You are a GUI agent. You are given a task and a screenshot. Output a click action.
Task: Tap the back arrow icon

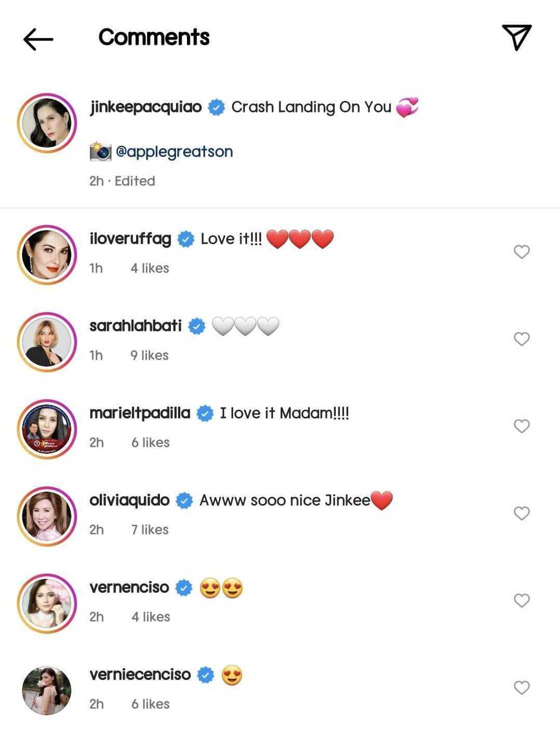pyautogui.click(x=38, y=39)
